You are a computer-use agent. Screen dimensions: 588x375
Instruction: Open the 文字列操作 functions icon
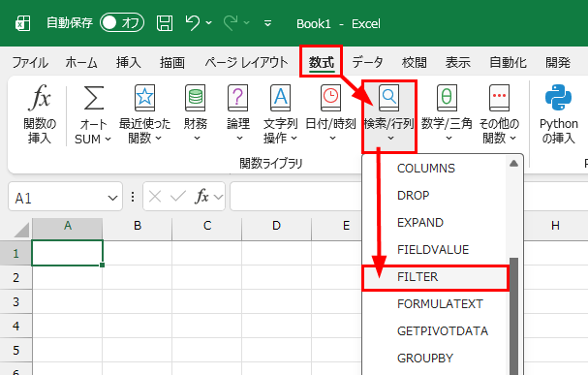281,98
